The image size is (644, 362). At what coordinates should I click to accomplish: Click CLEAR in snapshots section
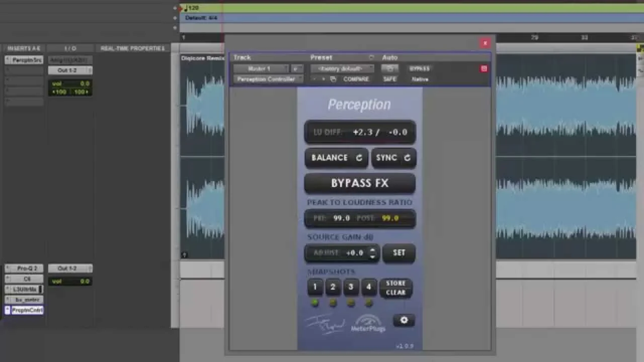pos(395,292)
